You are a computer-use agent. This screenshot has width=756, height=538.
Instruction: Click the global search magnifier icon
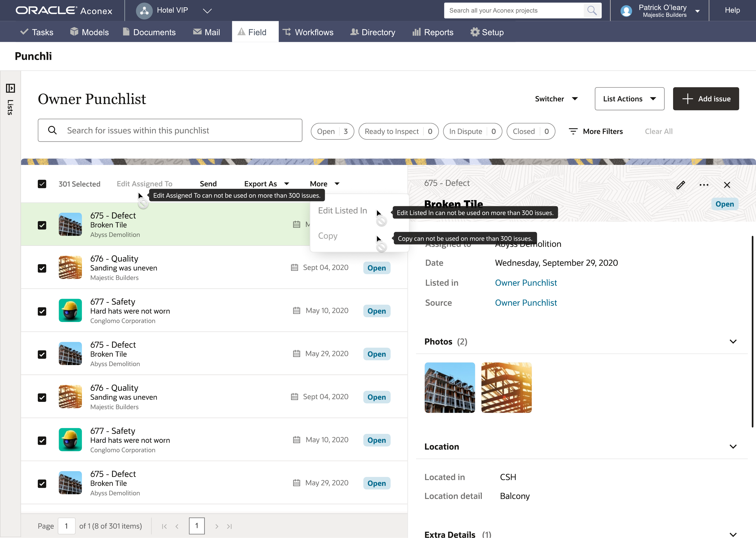click(592, 11)
